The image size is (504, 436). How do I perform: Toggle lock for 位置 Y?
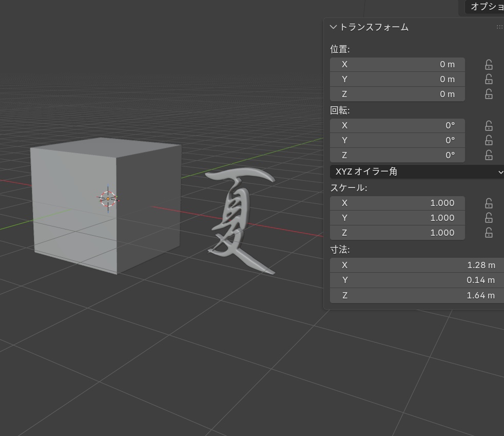(489, 80)
